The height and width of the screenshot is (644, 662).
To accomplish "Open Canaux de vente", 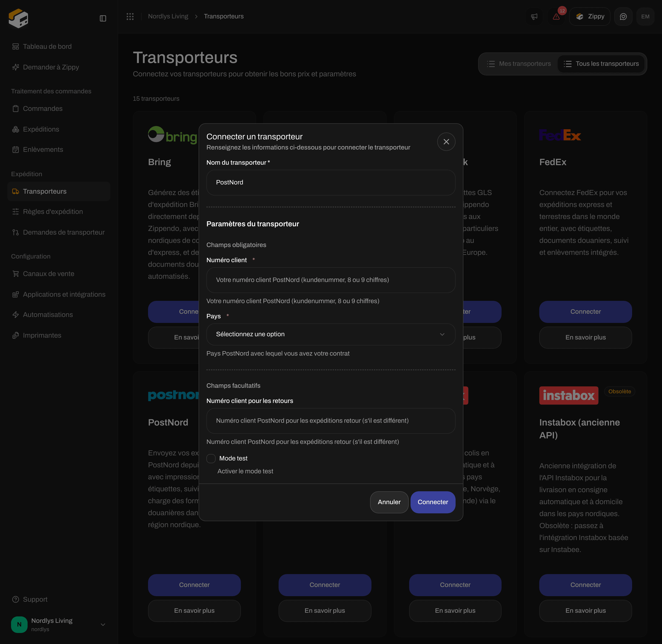I will pyautogui.click(x=59, y=274).
